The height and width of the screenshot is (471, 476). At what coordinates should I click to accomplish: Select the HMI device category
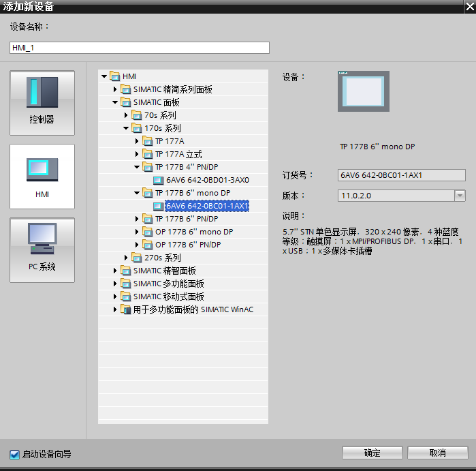42,177
